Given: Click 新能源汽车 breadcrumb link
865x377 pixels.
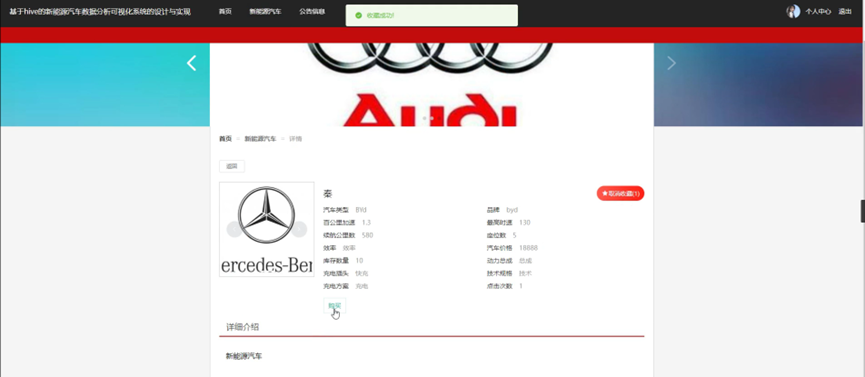Looking at the screenshot, I should coord(260,139).
